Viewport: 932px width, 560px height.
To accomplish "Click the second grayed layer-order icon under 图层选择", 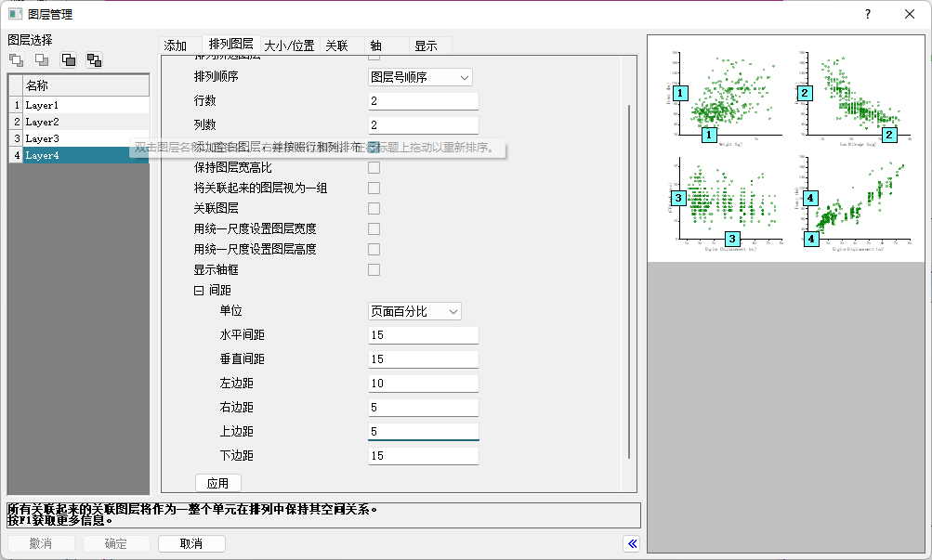I will pyautogui.click(x=42, y=60).
